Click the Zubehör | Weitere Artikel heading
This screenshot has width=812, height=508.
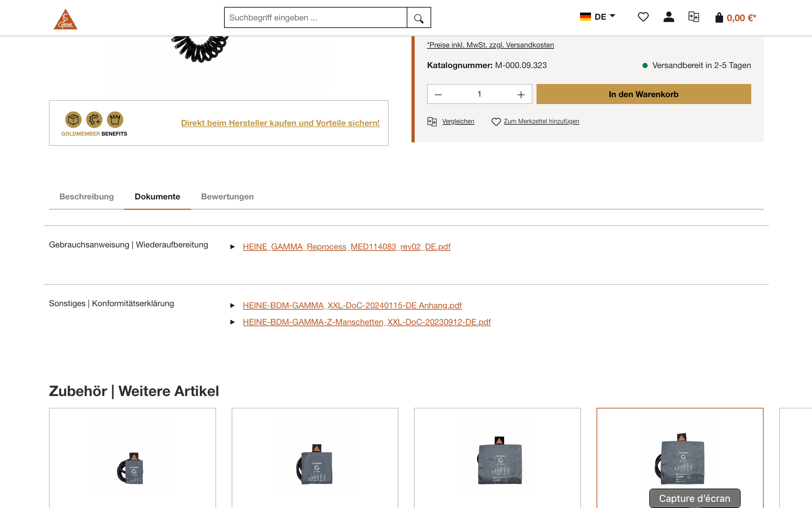coord(134,391)
